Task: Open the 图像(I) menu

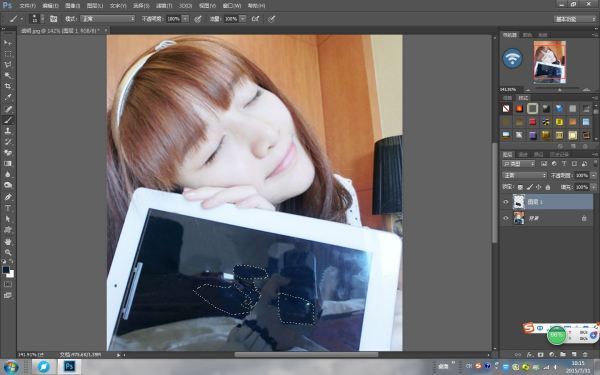Action: coord(72,6)
